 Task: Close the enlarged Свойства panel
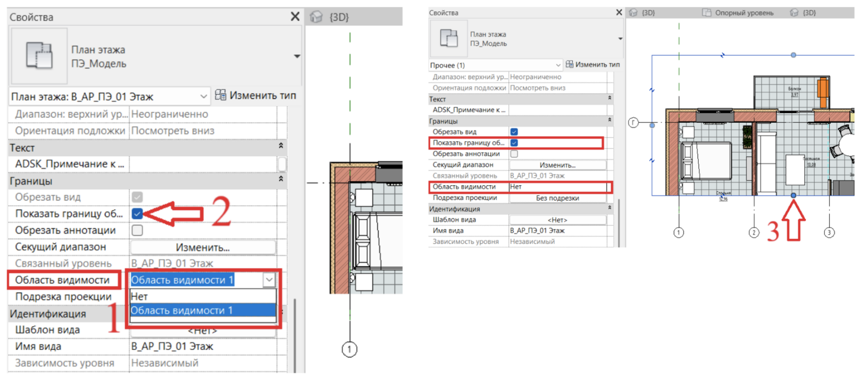tap(295, 17)
